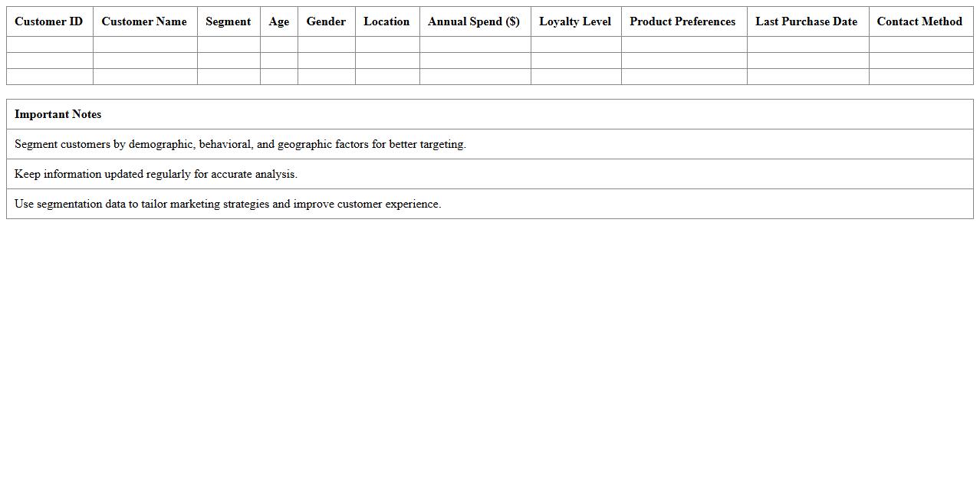
Task: Click the Important Notes heading
Action: click(x=58, y=114)
